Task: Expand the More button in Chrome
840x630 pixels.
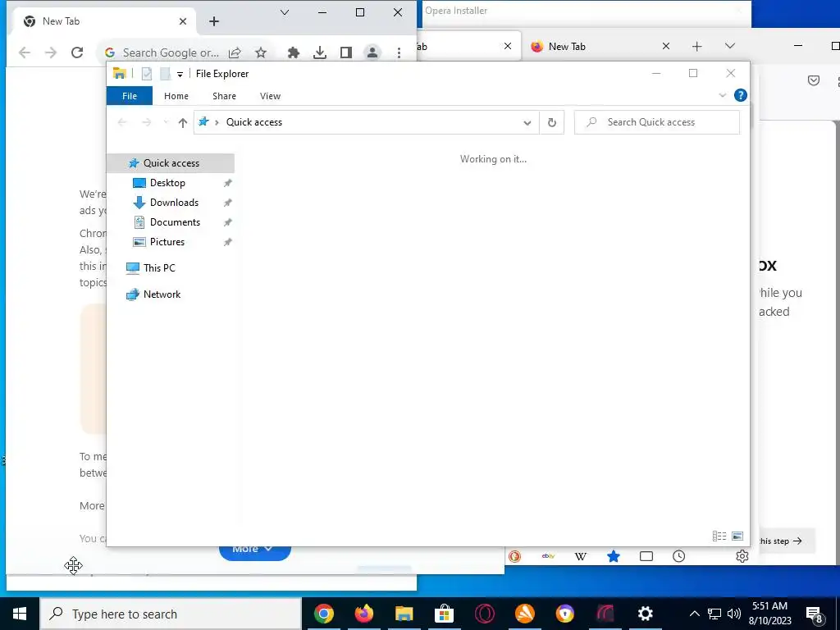Action: (x=255, y=554)
